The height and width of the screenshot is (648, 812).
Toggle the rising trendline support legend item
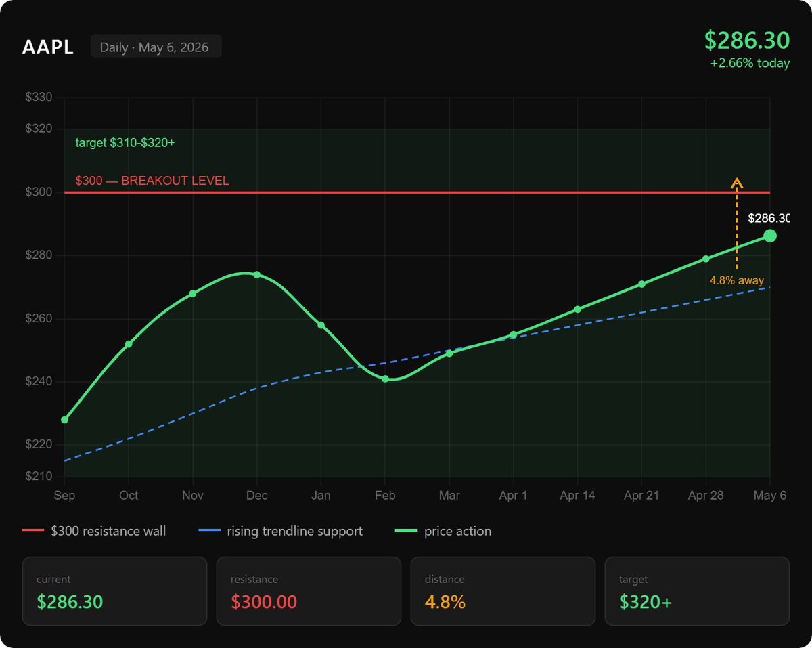(x=281, y=531)
